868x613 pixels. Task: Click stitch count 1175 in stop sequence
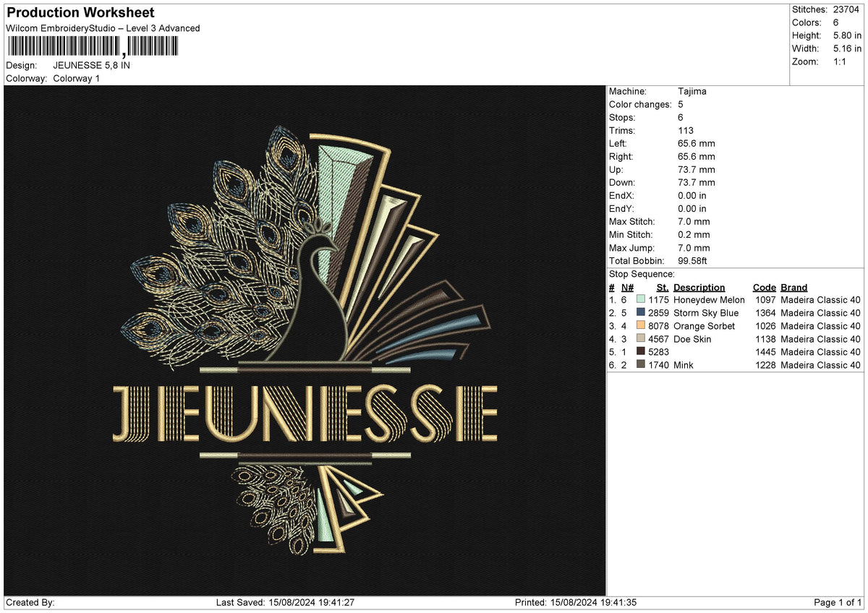point(659,299)
